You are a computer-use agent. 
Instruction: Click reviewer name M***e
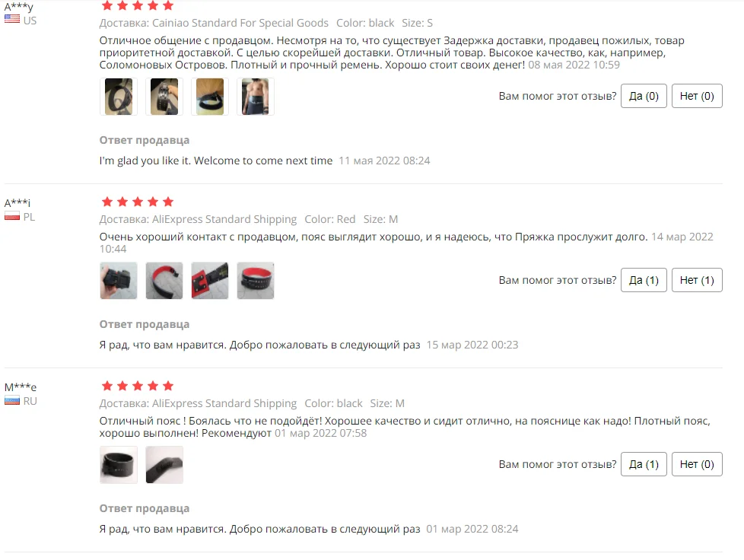click(21, 387)
